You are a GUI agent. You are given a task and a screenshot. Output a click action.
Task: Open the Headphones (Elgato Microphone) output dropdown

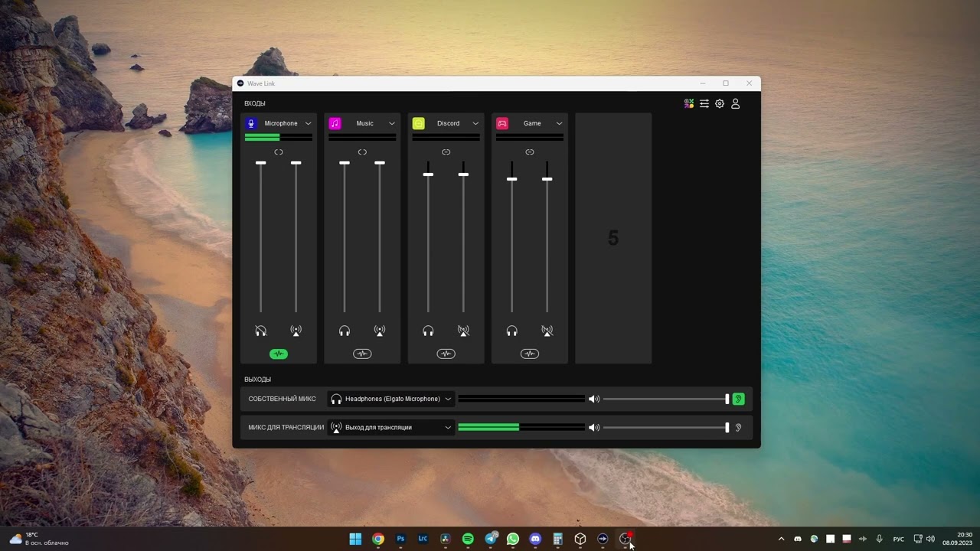click(x=391, y=399)
